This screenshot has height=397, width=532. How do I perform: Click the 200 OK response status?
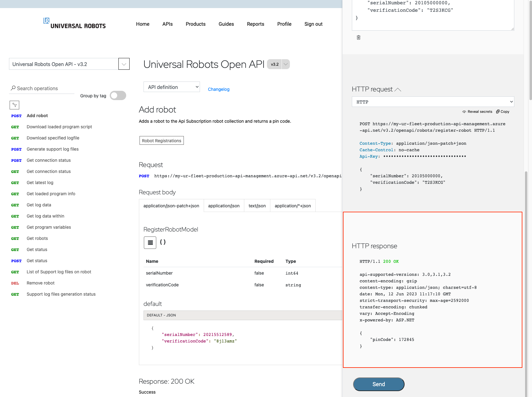tap(391, 262)
